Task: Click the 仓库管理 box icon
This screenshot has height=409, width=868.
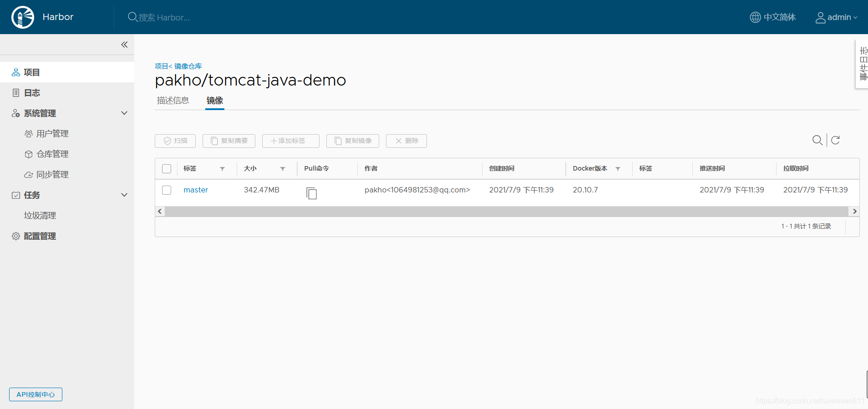Action: (29, 154)
